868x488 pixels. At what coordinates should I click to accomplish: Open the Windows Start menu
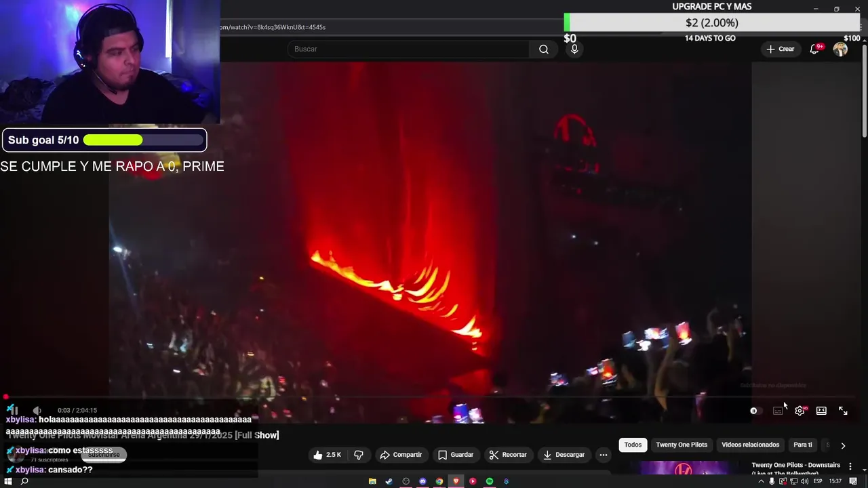(x=8, y=481)
